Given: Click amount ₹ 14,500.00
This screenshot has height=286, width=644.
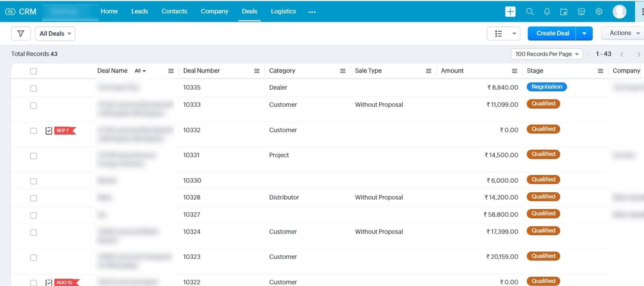Looking at the screenshot, I should [502, 155].
